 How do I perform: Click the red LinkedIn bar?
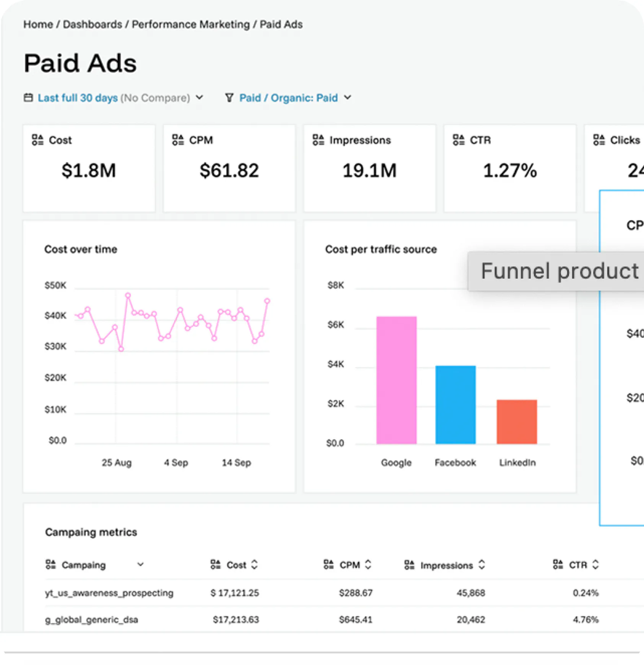(517, 422)
